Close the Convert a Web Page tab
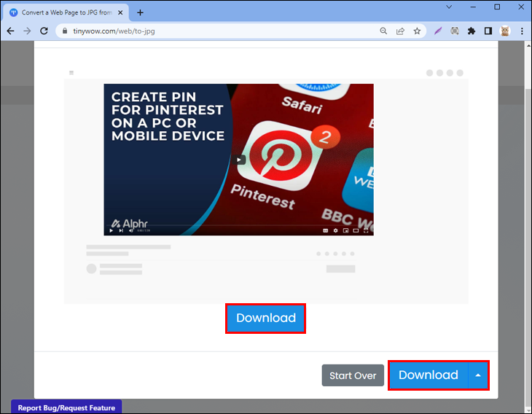This screenshot has width=532, height=414. (120, 12)
